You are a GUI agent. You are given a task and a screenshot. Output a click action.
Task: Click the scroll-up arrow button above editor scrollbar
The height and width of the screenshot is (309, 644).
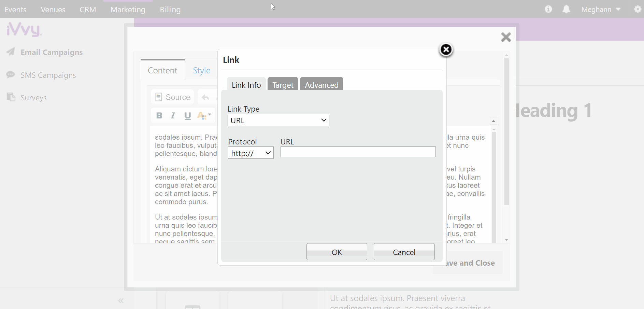493,121
